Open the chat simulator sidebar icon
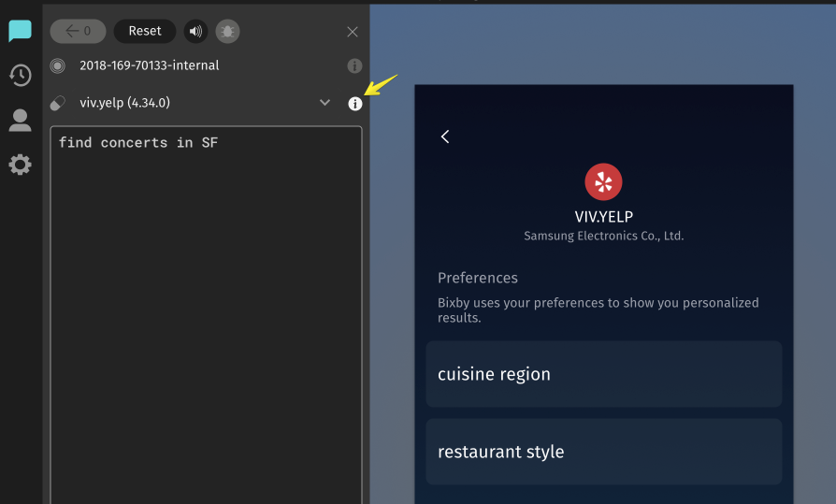This screenshot has height=504, width=836. pyautogui.click(x=21, y=31)
